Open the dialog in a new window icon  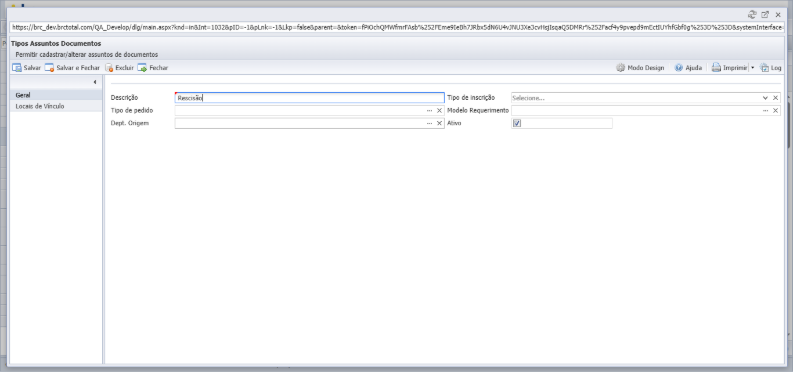(765, 15)
